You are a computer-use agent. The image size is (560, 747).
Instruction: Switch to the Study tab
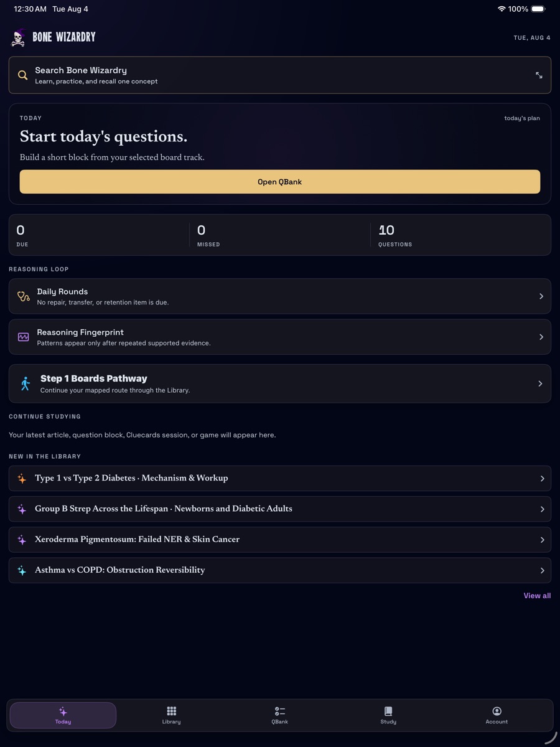388,715
